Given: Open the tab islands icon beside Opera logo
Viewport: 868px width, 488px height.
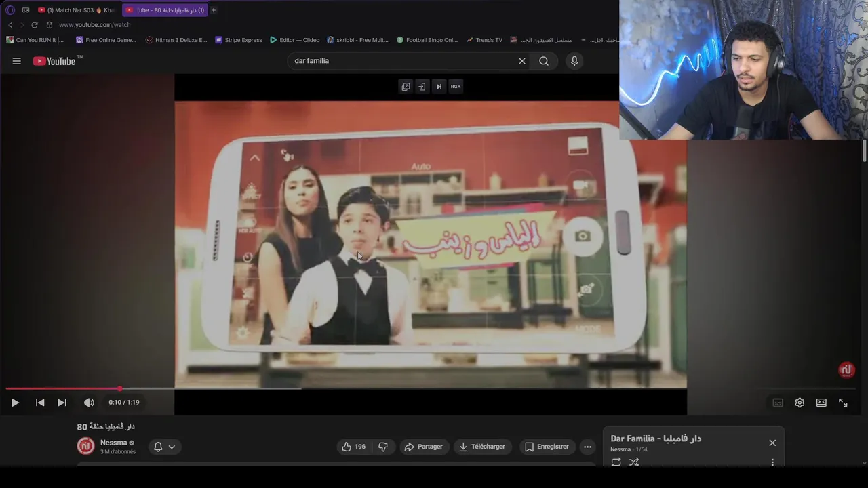Looking at the screenshot, I should (26, 10).
